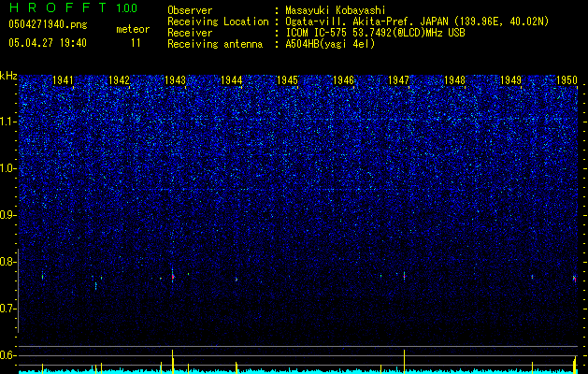588x374 pixels.
Task: Click the 0.7 kHz axis label
Action: point(8,309)
